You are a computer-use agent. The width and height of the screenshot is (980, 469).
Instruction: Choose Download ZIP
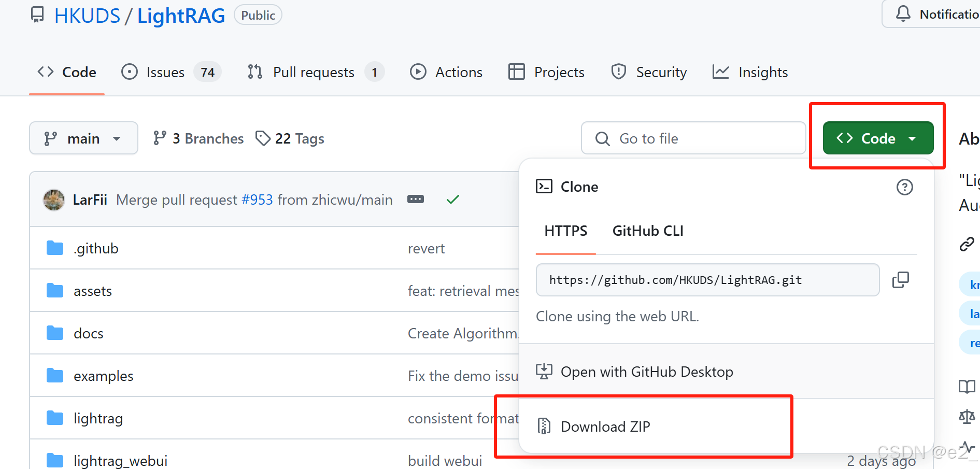pos(726,426)
